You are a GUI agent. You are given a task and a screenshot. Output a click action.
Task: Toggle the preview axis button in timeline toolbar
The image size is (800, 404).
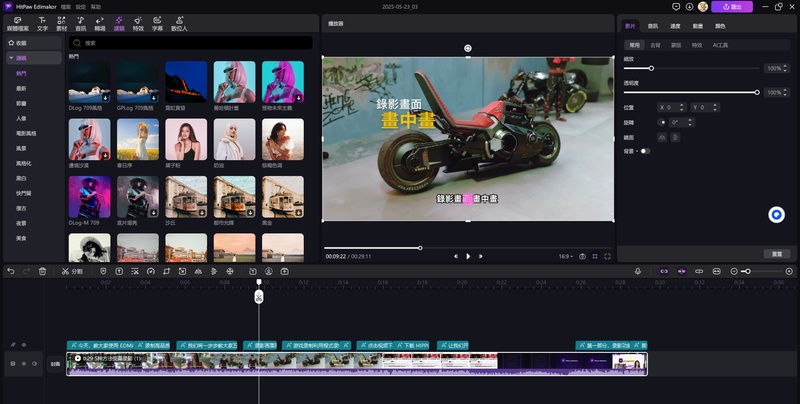pyautogui.click(x=716, y=271)
